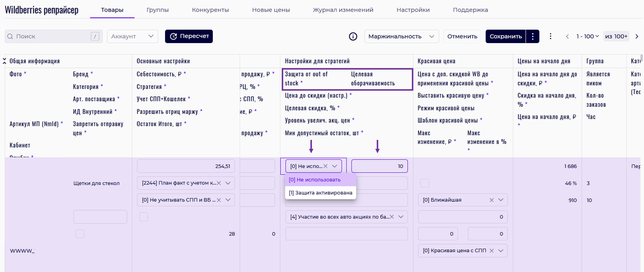Image resolution: width=644 pixels, height=272 pixels.
Task: Toggle Запретить отправку цен checkbox
Action: tap(80, 233)
